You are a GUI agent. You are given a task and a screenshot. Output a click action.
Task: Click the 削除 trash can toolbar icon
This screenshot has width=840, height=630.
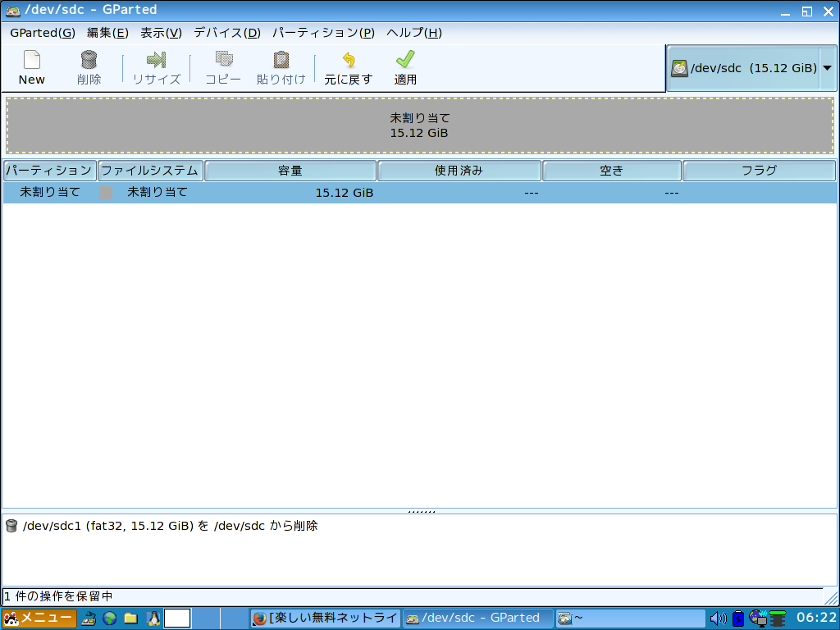pyautogui.click(x=89, y=60)
